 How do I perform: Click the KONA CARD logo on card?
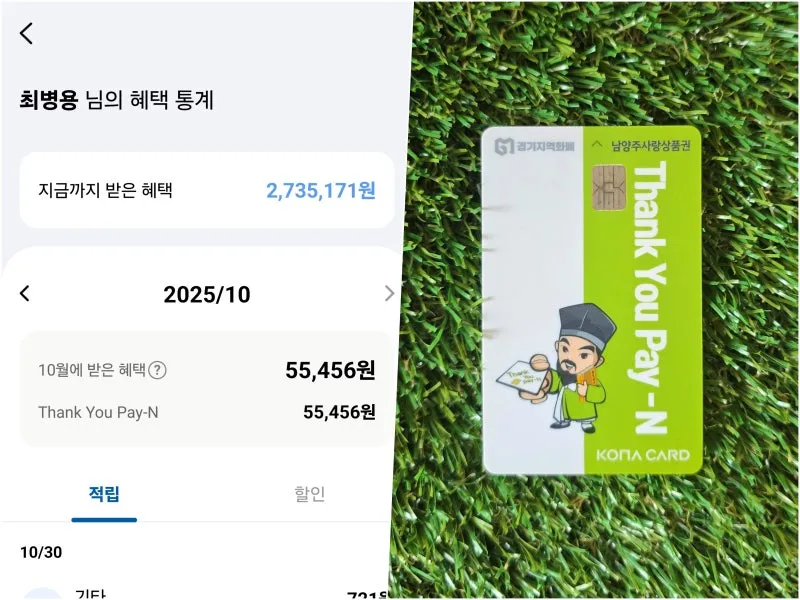643,455
